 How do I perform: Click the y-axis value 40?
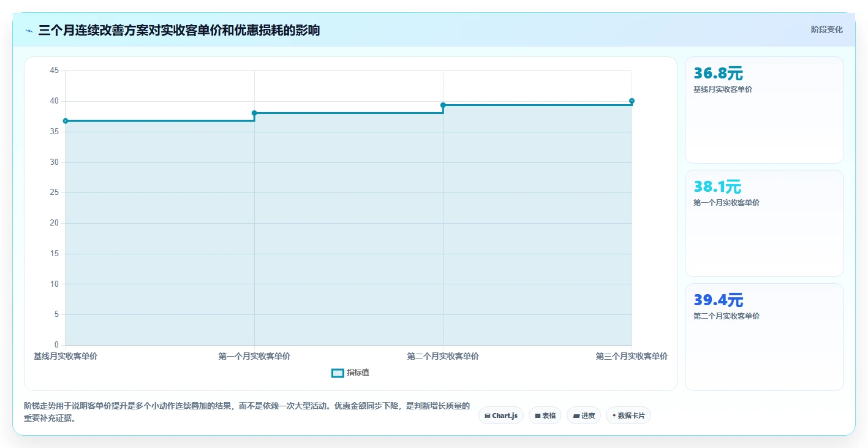click(x=55, y=101)
